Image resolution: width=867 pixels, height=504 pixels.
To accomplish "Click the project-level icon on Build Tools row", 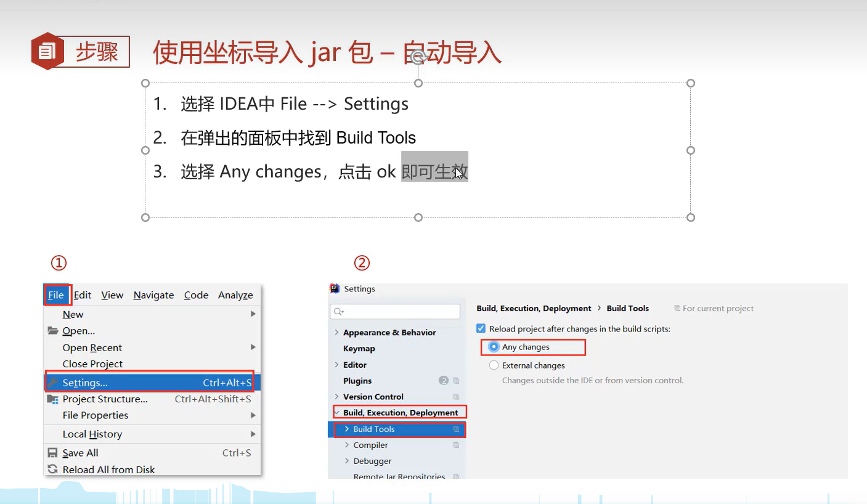I will 456,429.
